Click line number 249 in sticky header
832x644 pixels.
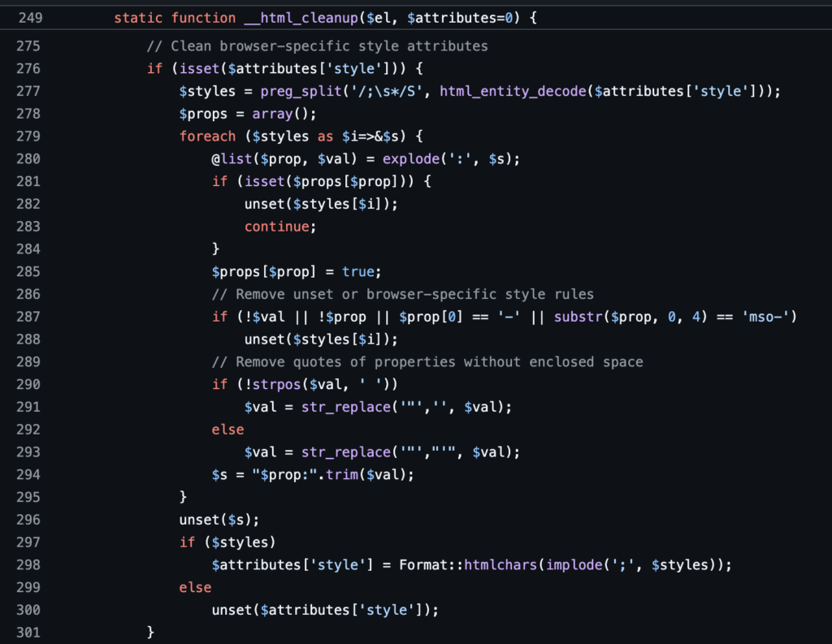click(28, 17)
